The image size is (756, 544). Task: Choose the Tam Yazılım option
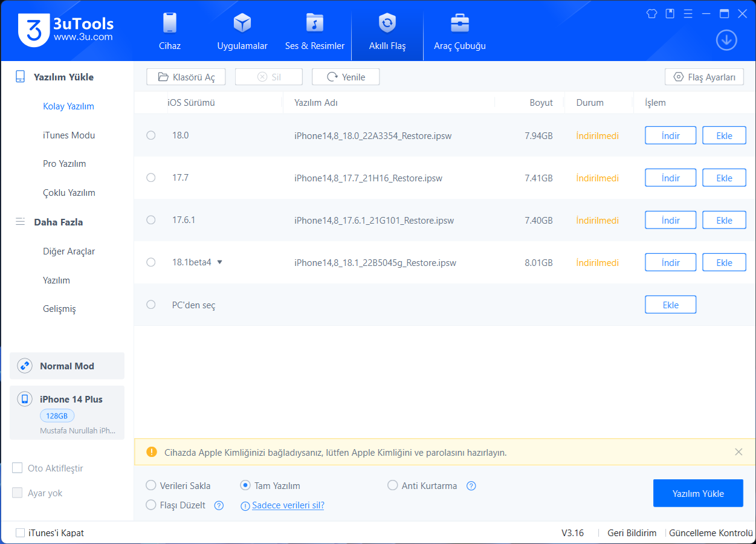(x=245, y=485)
